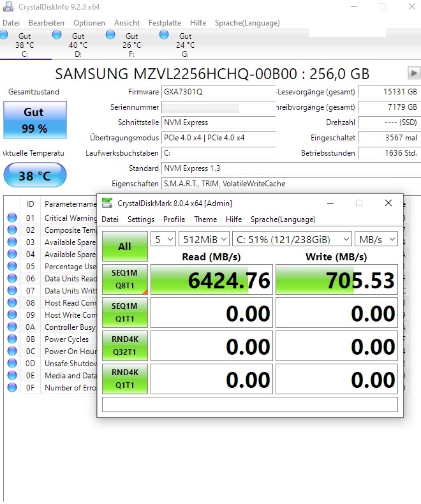Click the Schnittstelle field NVM Express

[x=219, y=122]
